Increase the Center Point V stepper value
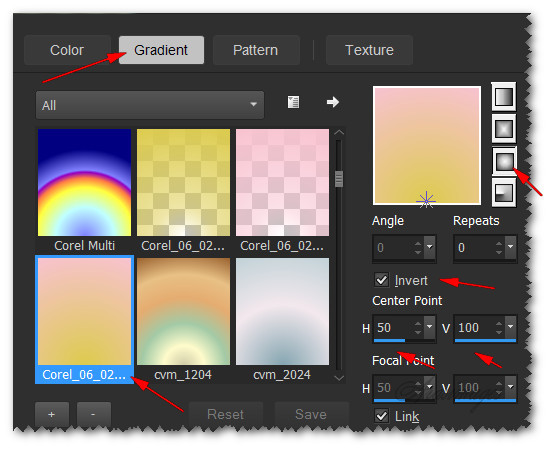 point(499,323)
